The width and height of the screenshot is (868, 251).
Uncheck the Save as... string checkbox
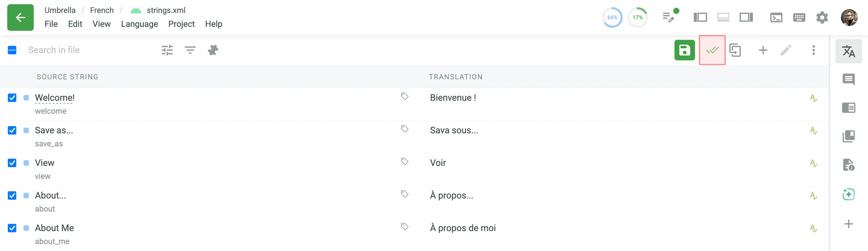click(x=12, y=131)
